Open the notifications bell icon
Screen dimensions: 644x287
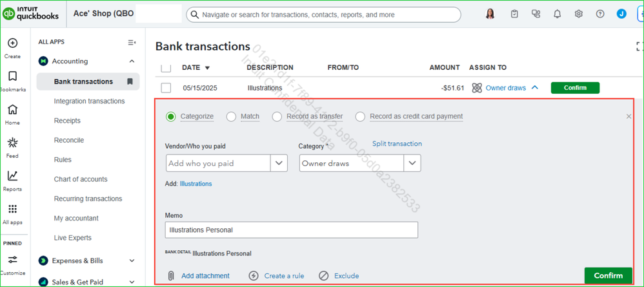point(558,14)
